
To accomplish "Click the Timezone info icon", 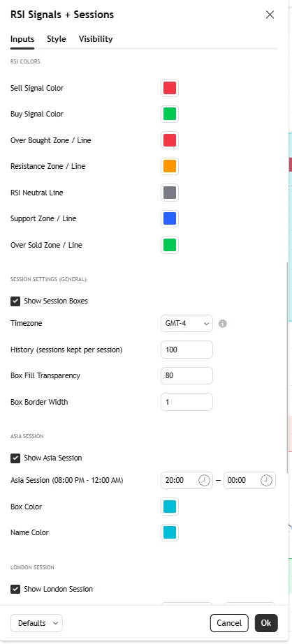I will (x=223, y=324).
